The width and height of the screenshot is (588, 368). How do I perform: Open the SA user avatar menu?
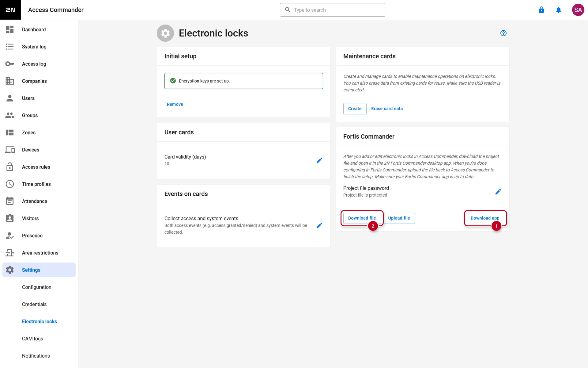pyautogui.click(x=578, y=10)
